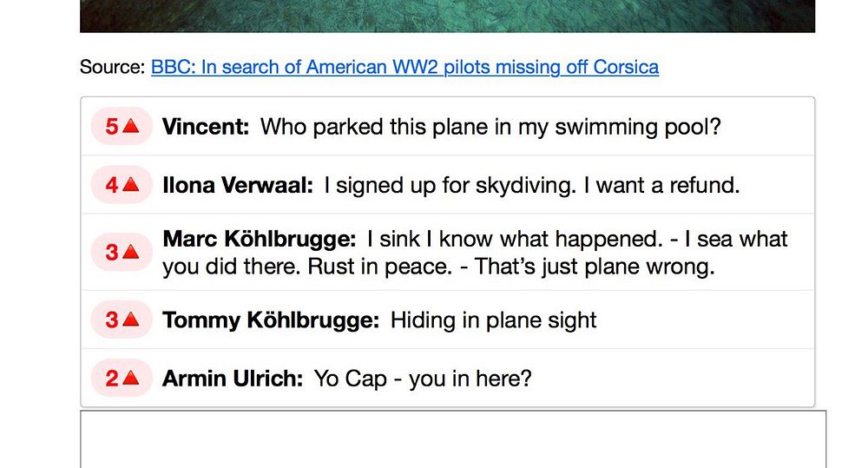Select the author name Vincent

[x=206, y=127]
